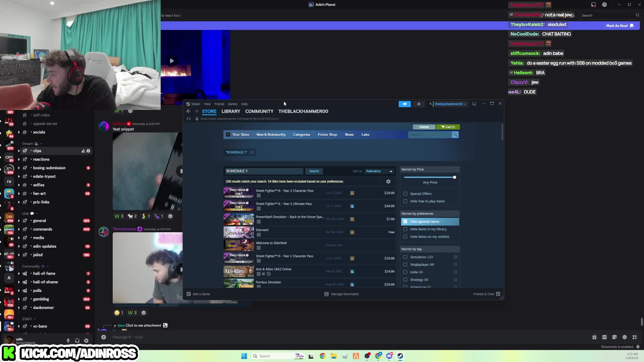
Task: Check Hide free to play items
Action: 406,201
